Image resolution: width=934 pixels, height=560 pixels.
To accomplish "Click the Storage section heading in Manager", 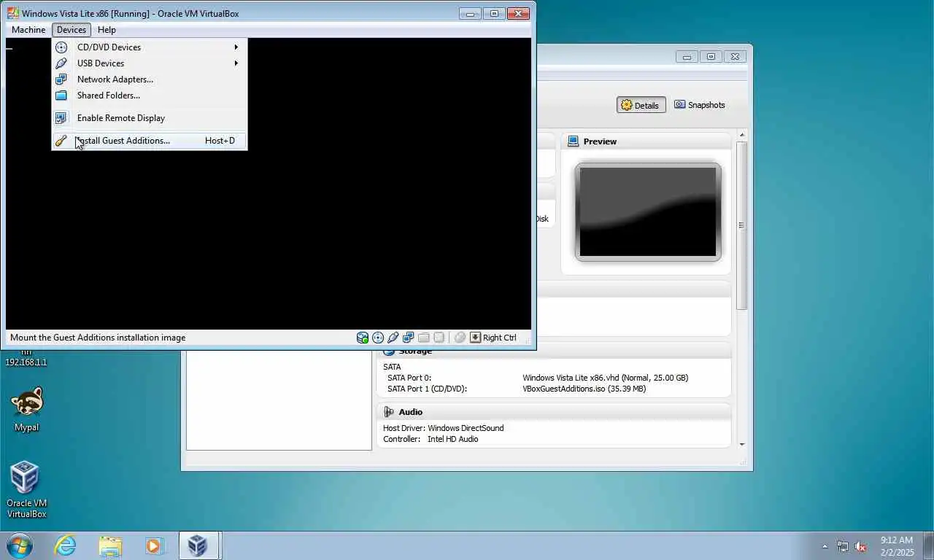I will (x=415, y=351).
